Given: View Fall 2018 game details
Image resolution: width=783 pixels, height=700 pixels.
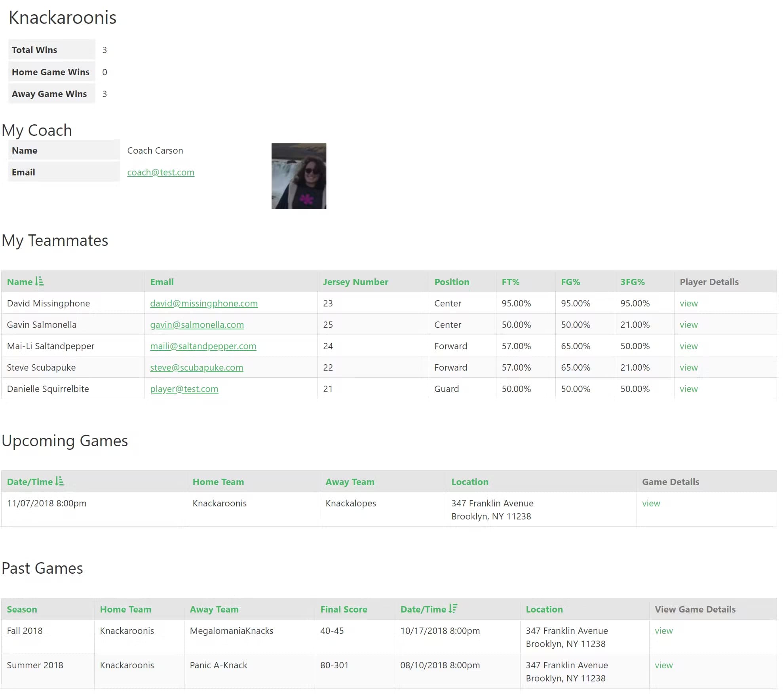Looking at the screenshot, I should click(x=663, y=631).
